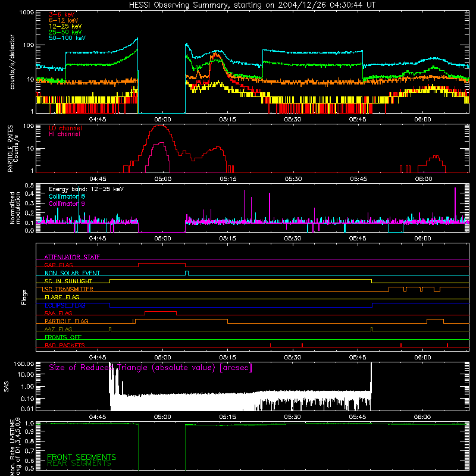
Task: Select the LO channel legend label
Action: point(65,128)
